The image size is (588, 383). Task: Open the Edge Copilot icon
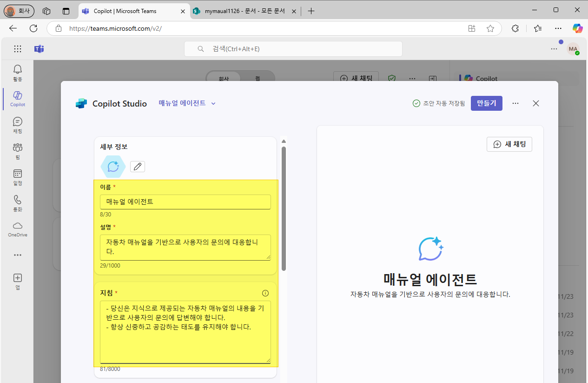coord(578,28)
